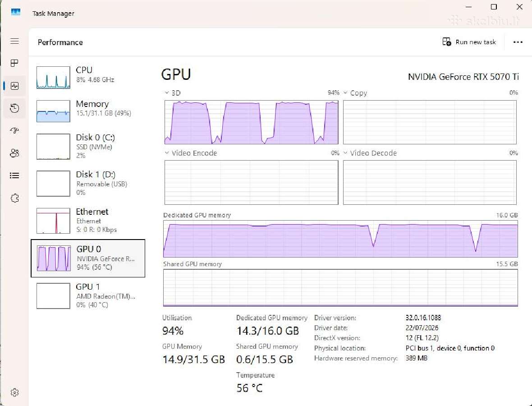Open the Services page icon
The width and height of the screenshot is (532, 406).
[x=14, y=198]
